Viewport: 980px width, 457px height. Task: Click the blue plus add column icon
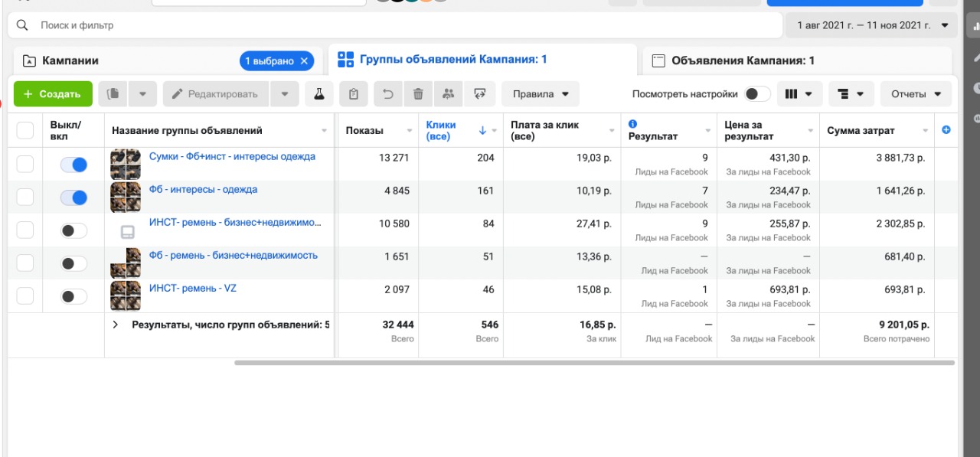pyautogui.click(x=946, y=130)
